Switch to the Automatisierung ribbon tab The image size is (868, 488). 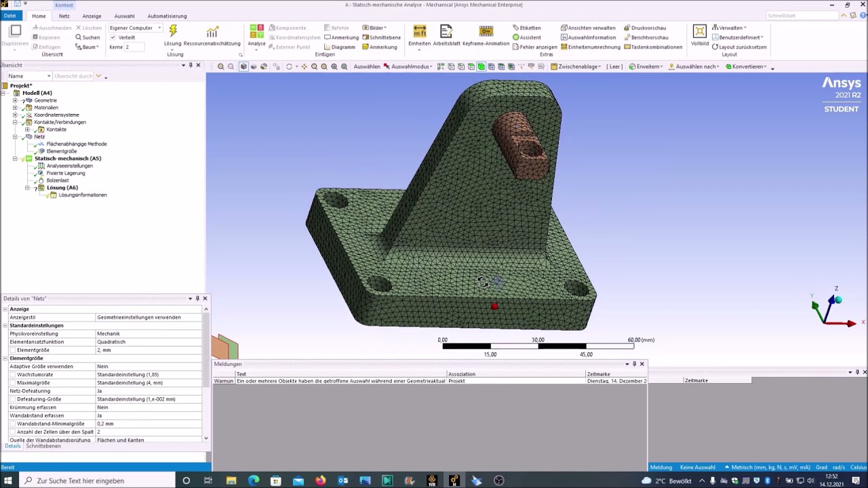click(167, 16)
